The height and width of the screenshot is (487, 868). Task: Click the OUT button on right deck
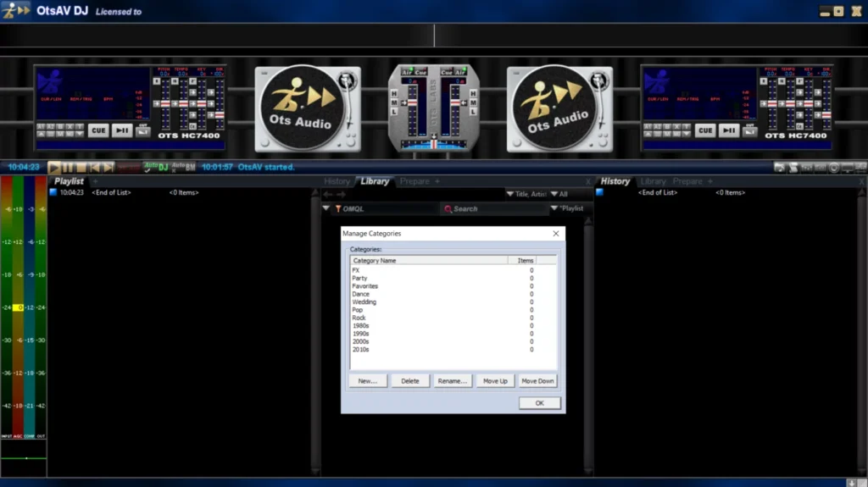click(749, 130)
